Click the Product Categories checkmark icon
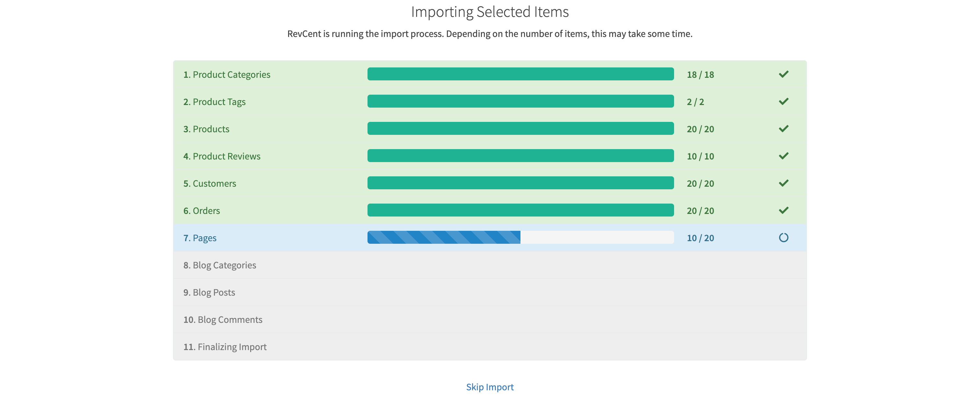 tap(783, 74)
